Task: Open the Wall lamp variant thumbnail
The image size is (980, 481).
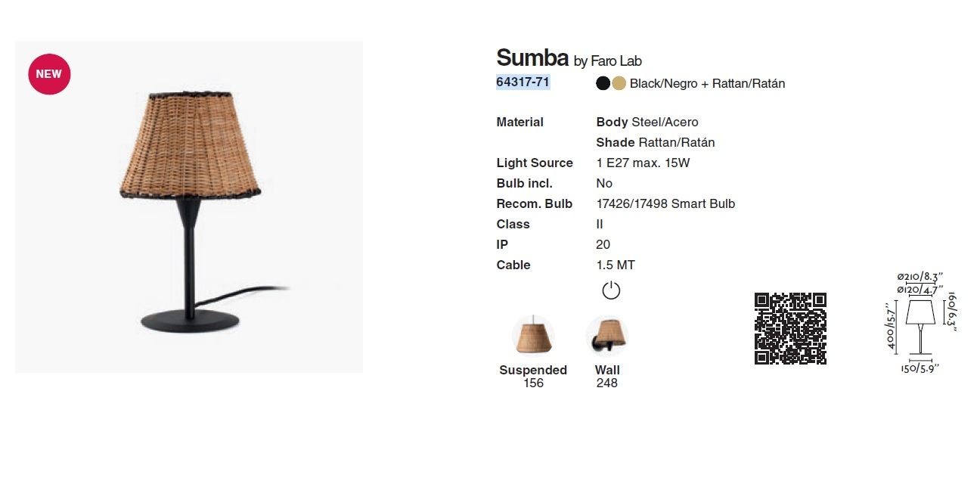Action: pos(607,337)
